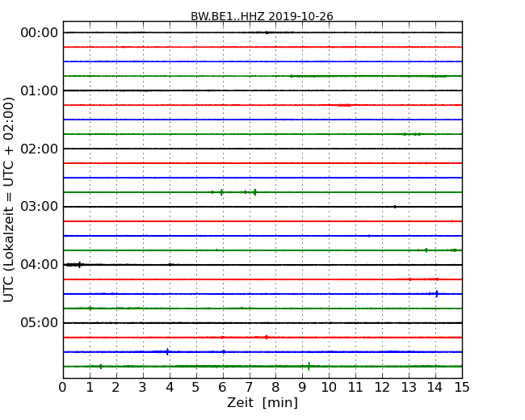Screen dimensions: 525x420
Task: Click the x-axis label Zeit [min]
Action: [262, 402]
